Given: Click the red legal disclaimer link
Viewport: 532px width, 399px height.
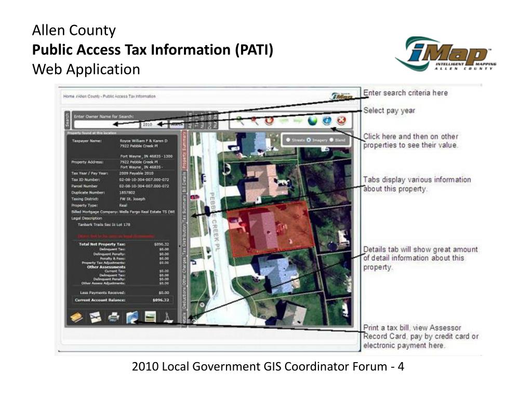Looking at the screenshot, I should (116, 236).
